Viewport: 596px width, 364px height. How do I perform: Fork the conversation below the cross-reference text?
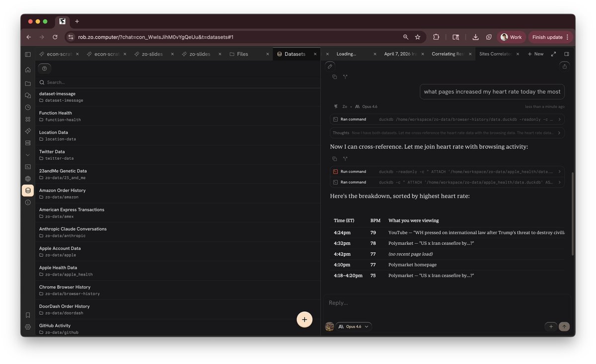tap(345, 159)
